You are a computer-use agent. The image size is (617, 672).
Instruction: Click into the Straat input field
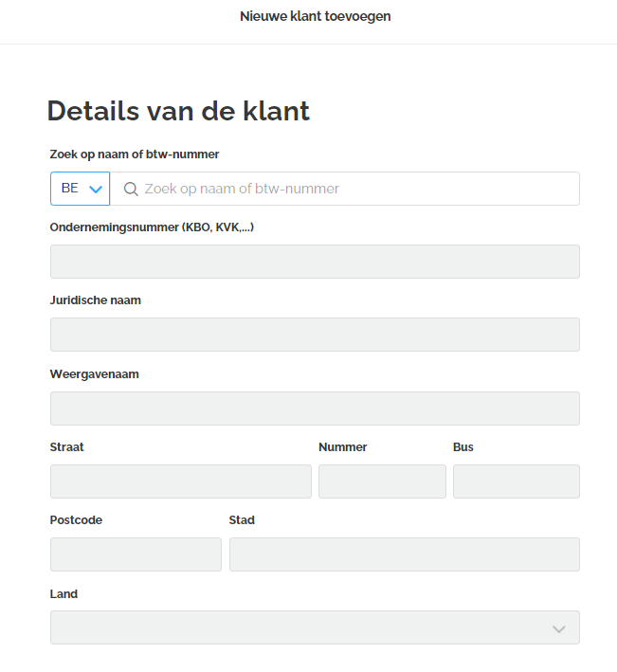[180, 481]
